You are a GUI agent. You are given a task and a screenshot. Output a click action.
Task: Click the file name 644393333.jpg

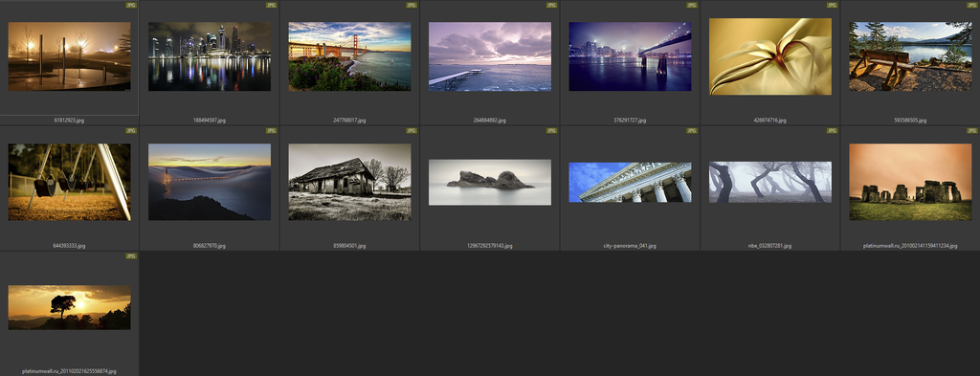pos(69,246)
